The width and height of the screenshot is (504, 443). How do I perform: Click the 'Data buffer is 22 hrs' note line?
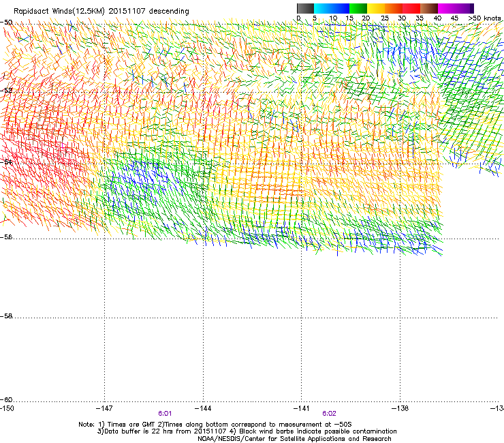pyautogui.click(x=247, y=431)
